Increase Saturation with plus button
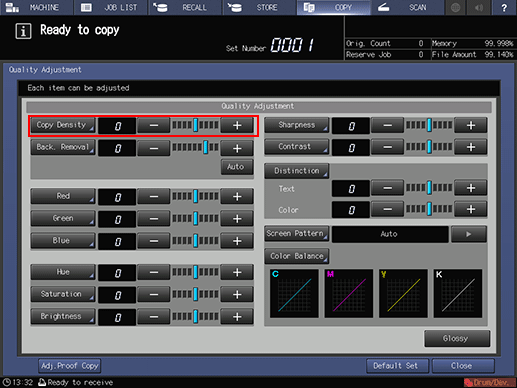This screenshot has width=517, height=388. click(x=237, y=295)
